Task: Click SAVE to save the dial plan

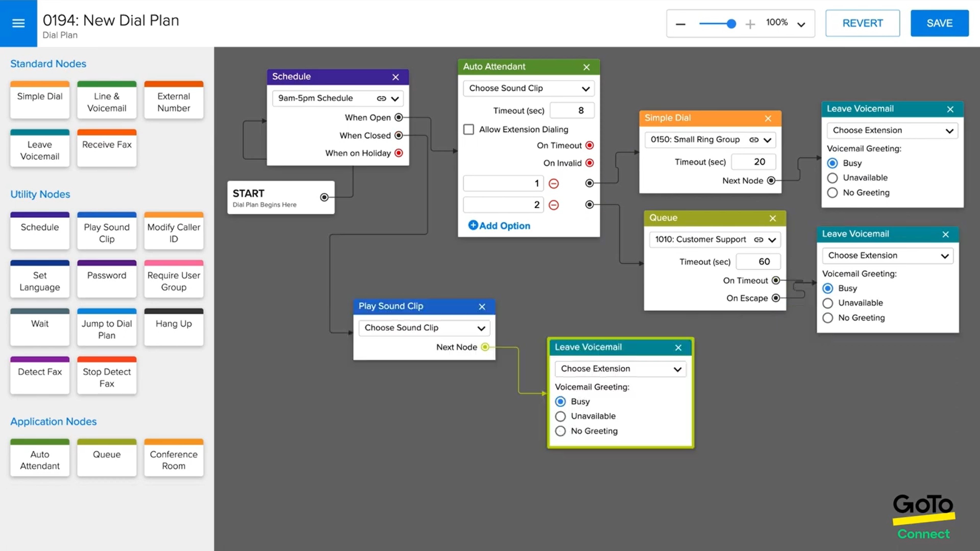Action: click(x=940, y=23)
